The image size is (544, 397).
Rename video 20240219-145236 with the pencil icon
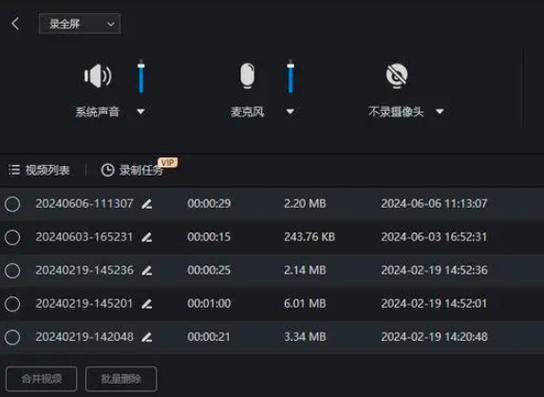click(x=147, y=271)
